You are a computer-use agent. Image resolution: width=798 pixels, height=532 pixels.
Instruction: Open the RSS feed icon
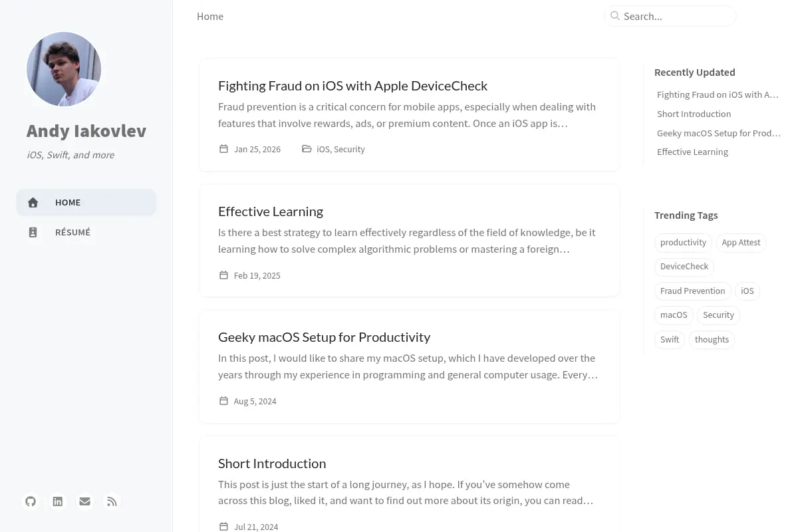[112, 501]
